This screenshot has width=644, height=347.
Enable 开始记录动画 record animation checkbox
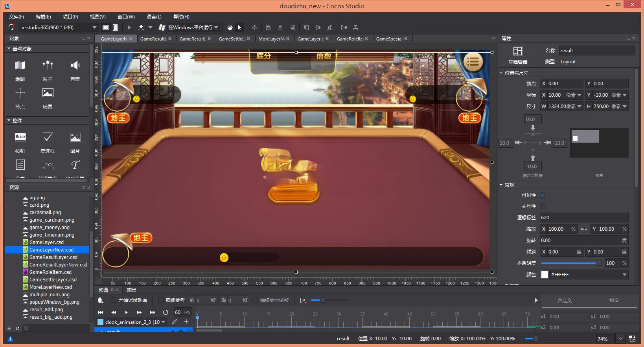coord(113,300)
